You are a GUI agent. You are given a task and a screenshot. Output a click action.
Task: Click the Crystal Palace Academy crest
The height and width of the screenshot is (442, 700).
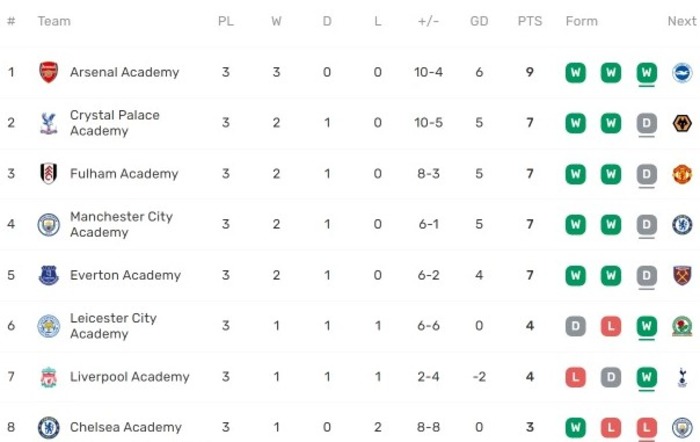click(49, 123)
